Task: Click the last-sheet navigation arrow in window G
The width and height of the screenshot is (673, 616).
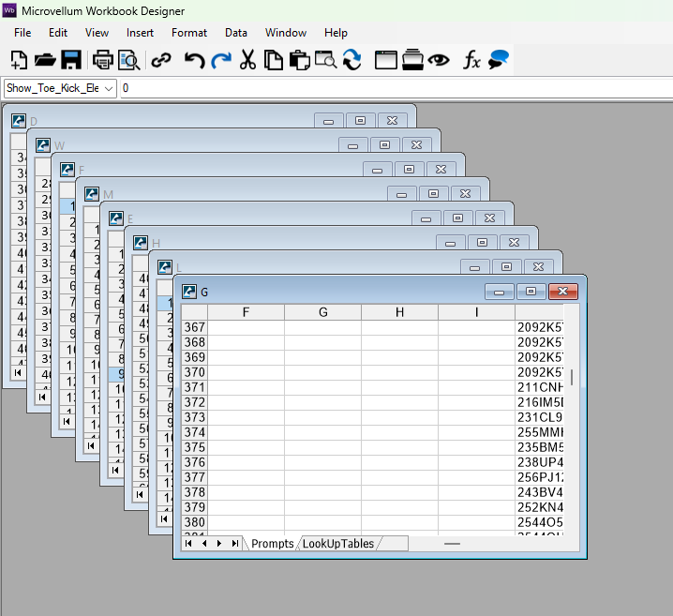Action: [x=234, y=544]
